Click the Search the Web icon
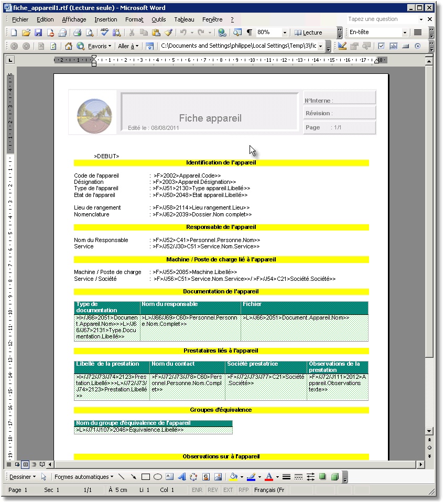 tap(80, 46)
